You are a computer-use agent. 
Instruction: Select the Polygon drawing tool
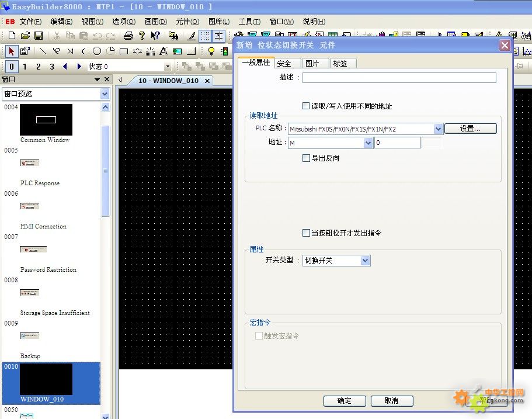pyautogui.click(x=137, y=51)
